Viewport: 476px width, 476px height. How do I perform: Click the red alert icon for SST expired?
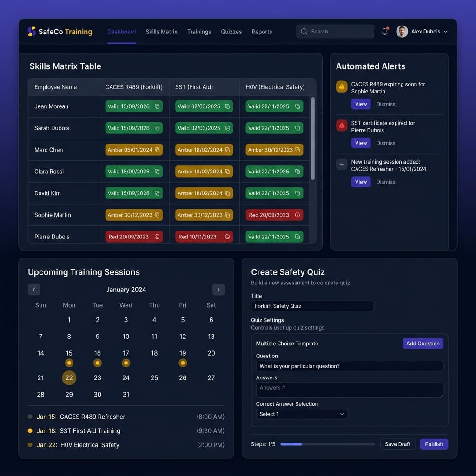pyautogui.click(x=342, y=126)
